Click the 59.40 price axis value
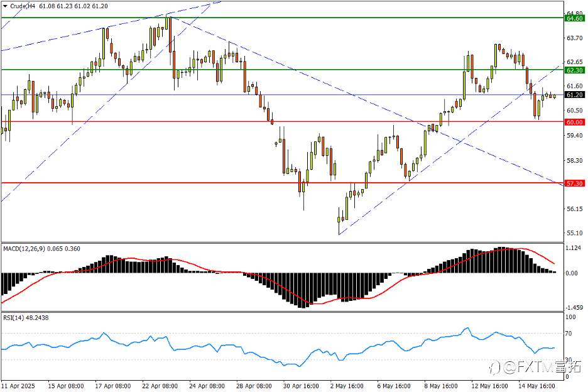588x392 pixels. point(575,136)
